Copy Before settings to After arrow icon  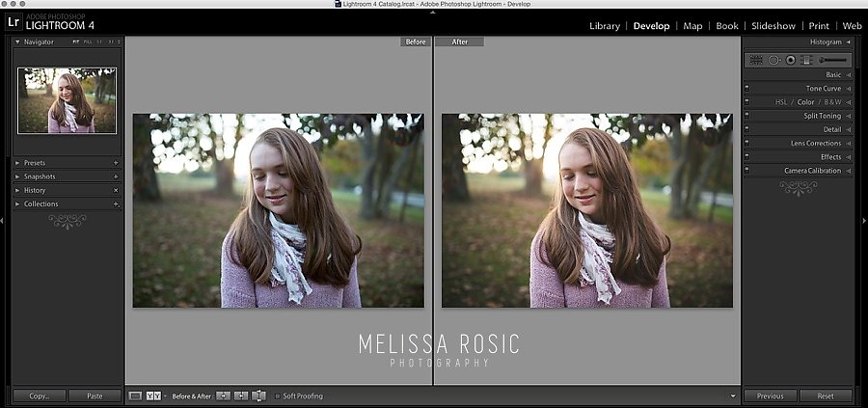click(x=223, y=395)
